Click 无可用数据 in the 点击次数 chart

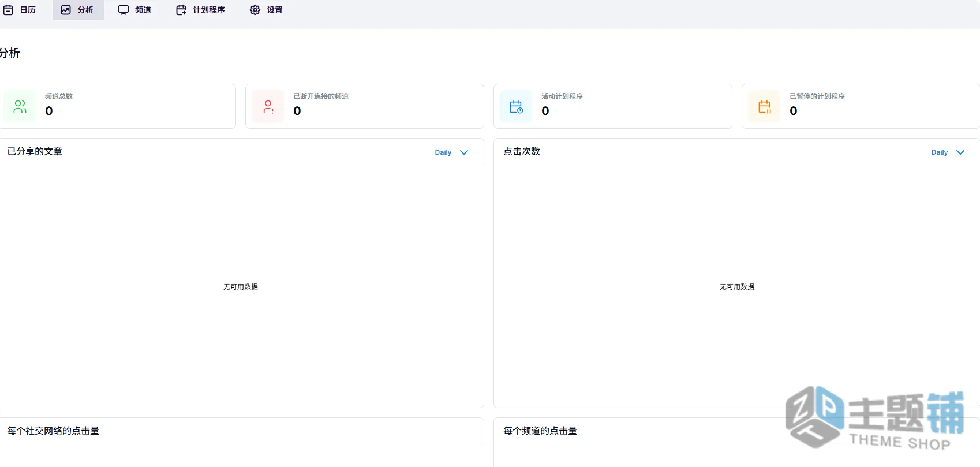click(737, 287)
